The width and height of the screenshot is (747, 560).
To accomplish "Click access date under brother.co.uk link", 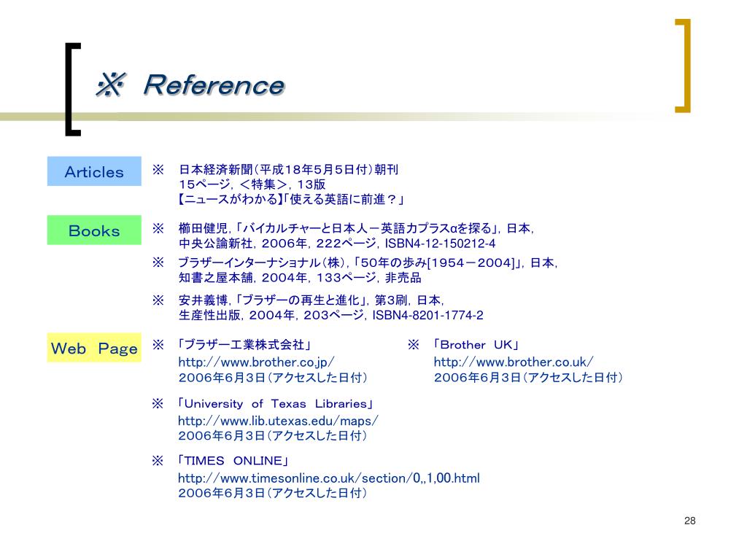I will (528, 378).
